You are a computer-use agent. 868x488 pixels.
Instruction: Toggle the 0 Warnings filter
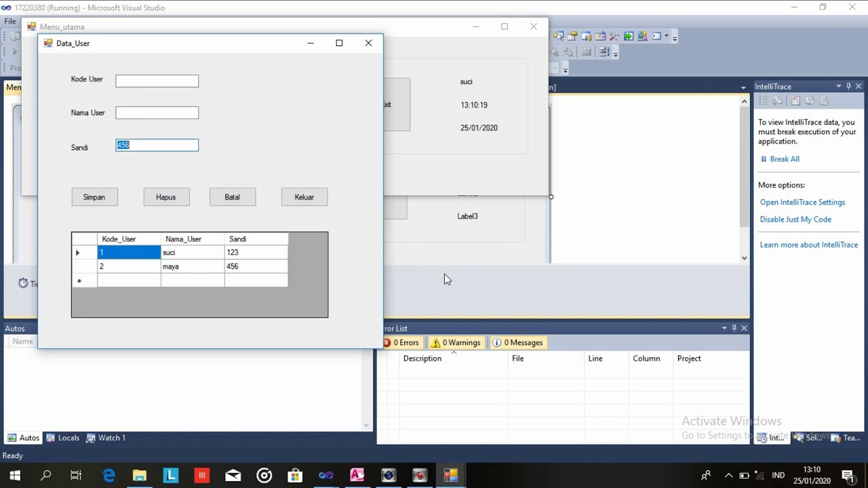coord(456,343)
